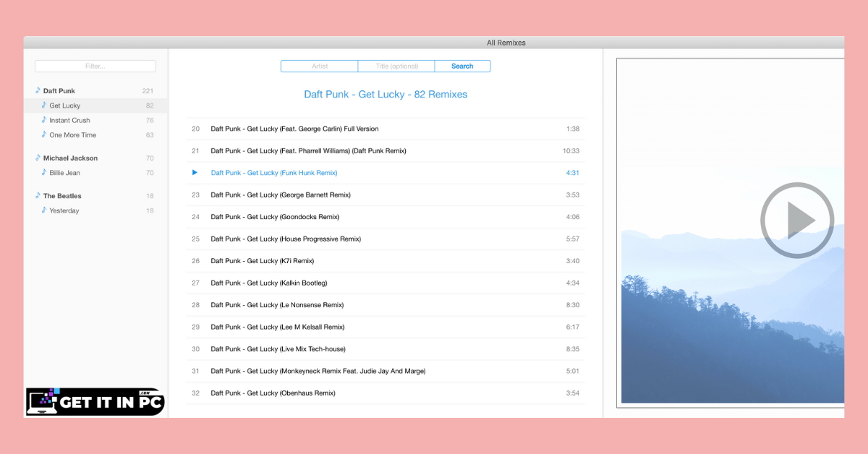Select the Obenhaus Remix track
The image size is (868, 454).
point(386,393)
